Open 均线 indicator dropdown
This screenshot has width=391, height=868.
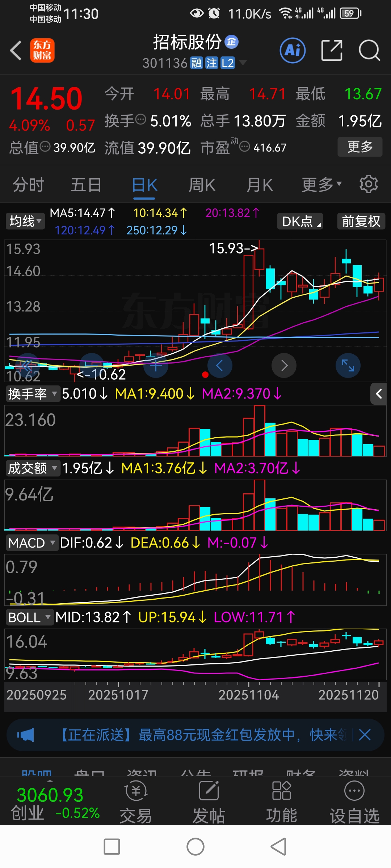click(25, 221)
